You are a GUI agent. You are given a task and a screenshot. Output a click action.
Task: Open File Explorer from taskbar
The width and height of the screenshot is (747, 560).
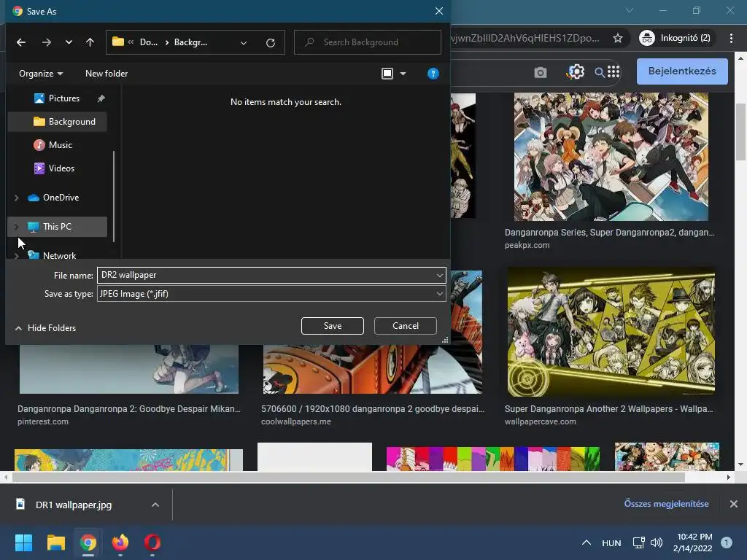(x=55, y=542)
